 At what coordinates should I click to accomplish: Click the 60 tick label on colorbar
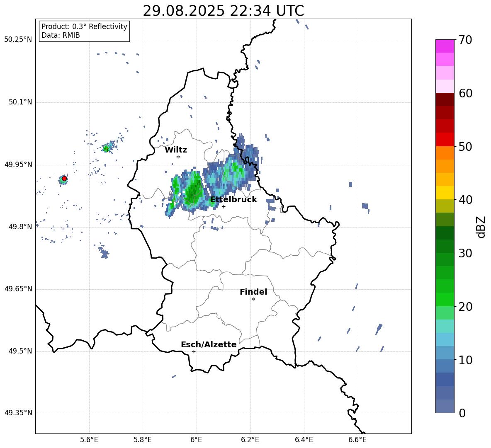pos(465,93)
